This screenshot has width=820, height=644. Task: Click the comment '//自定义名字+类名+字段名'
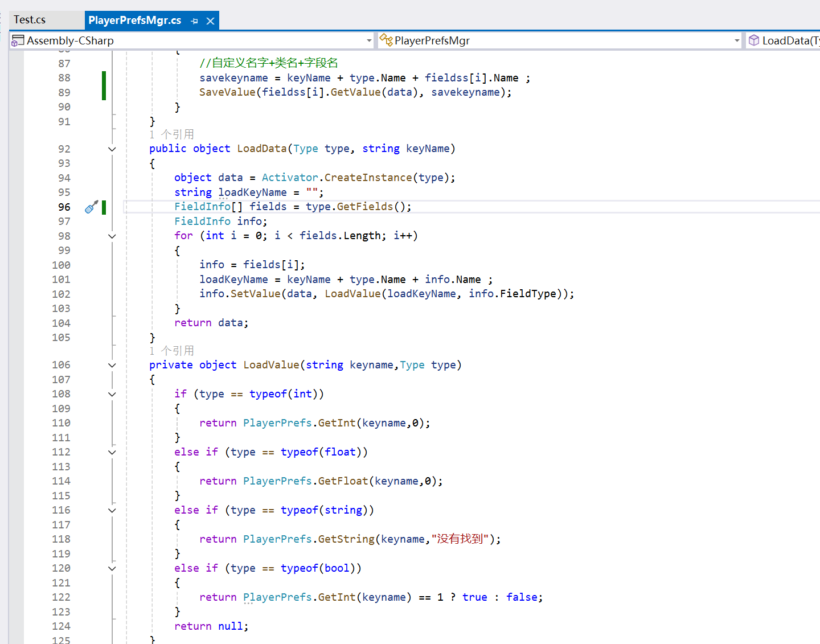(x=269, y=63)
